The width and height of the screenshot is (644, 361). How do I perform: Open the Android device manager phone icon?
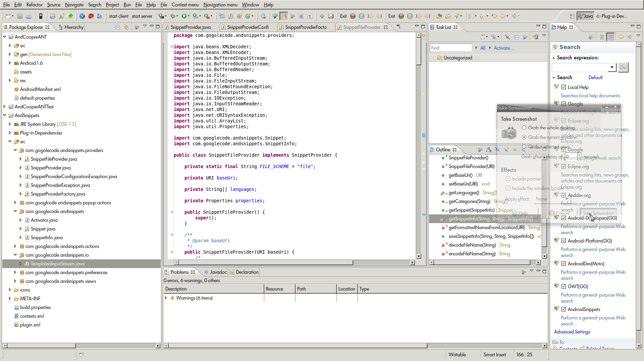[41, 16]
